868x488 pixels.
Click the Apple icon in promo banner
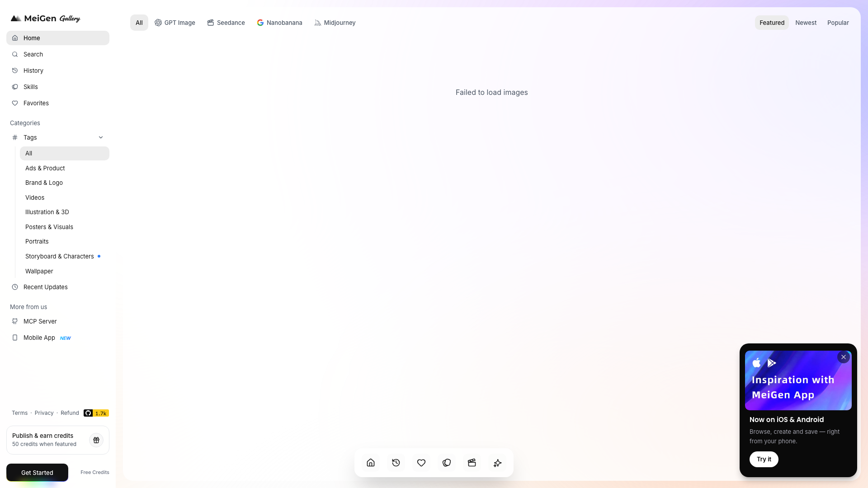[756, 363]
